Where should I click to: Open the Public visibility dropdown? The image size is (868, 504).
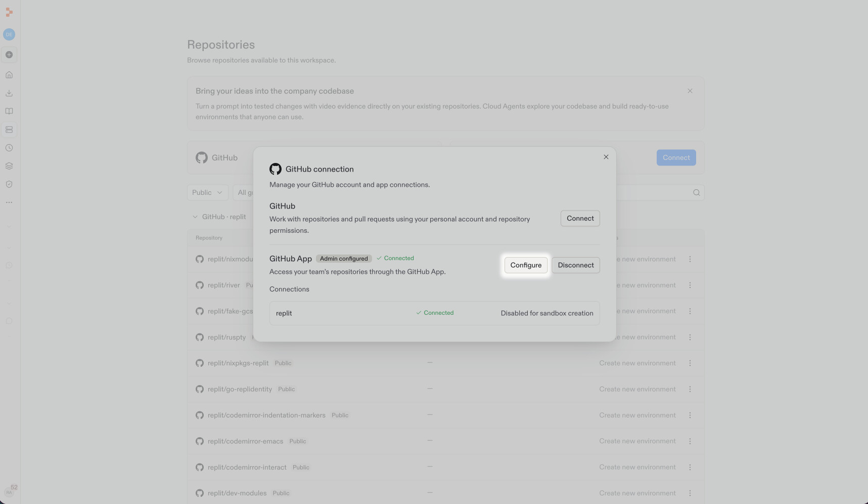pos(207,192)
